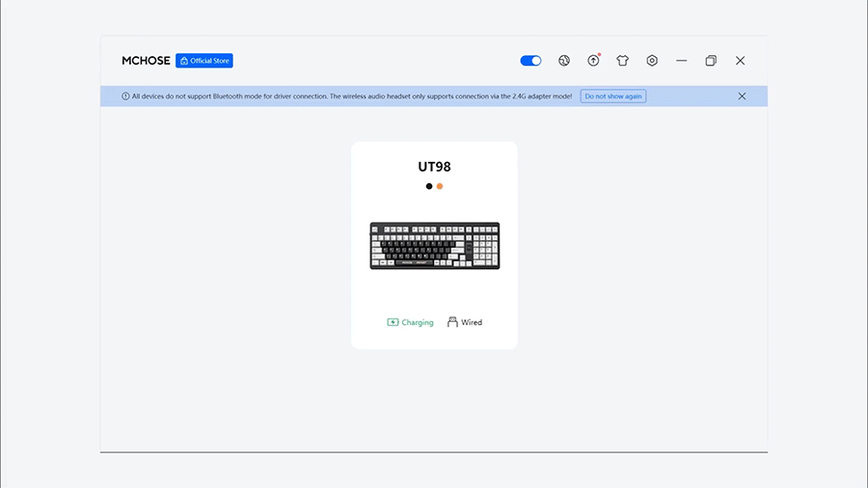The image size is (868, 488).
Task: Click the info icon in the banner
Action: coord(125,96)
